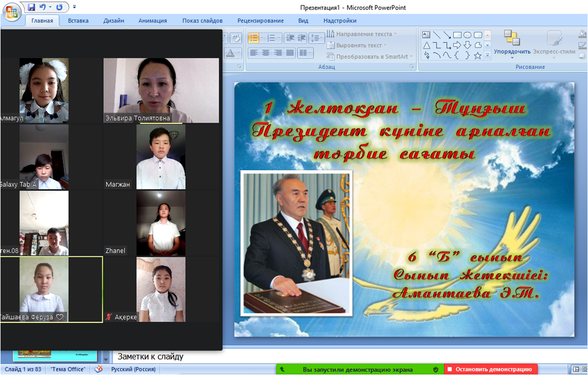Image resolution: width=588 pixels, height=375 pixels.
Task: Click the numbered list icon
Action: (272, 38)
